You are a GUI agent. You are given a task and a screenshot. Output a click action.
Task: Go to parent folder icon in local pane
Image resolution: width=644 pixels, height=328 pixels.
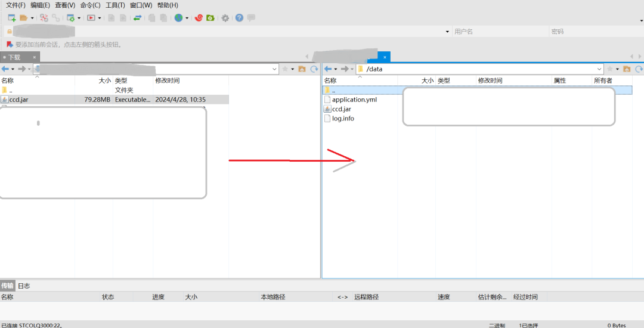click(302, 69)
